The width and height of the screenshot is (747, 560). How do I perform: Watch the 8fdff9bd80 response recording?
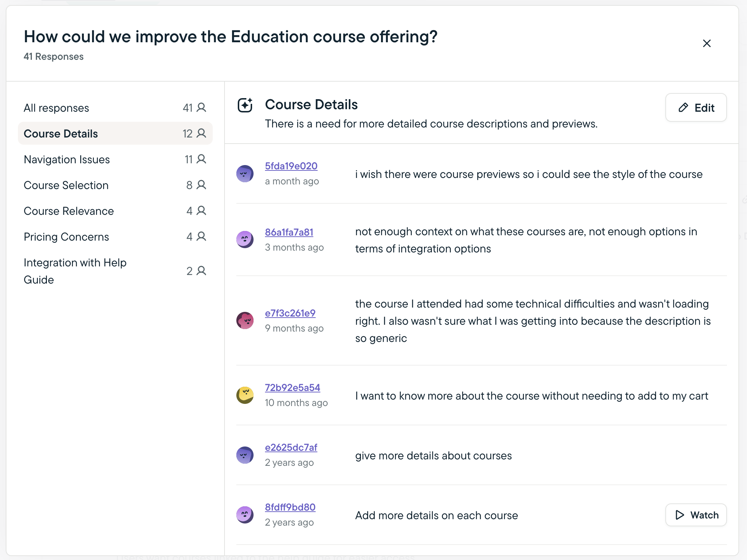click(x=696, y=515)
